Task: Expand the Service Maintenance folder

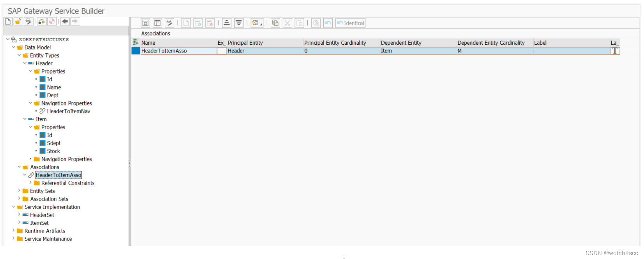Action: [13, 238]
